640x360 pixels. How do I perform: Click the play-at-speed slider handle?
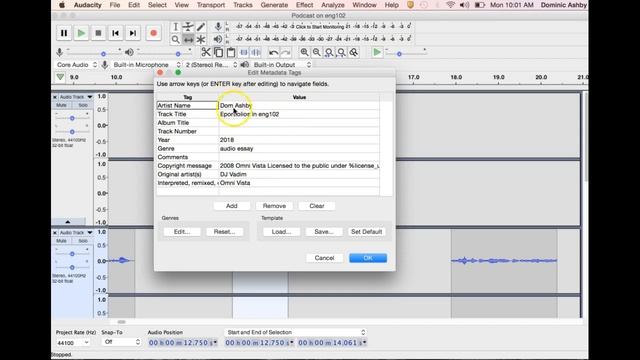[x=399, y=54]
